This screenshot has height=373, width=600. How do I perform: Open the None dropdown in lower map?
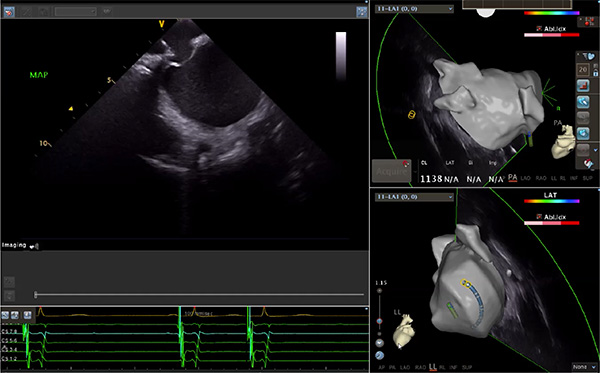point(584,367)
